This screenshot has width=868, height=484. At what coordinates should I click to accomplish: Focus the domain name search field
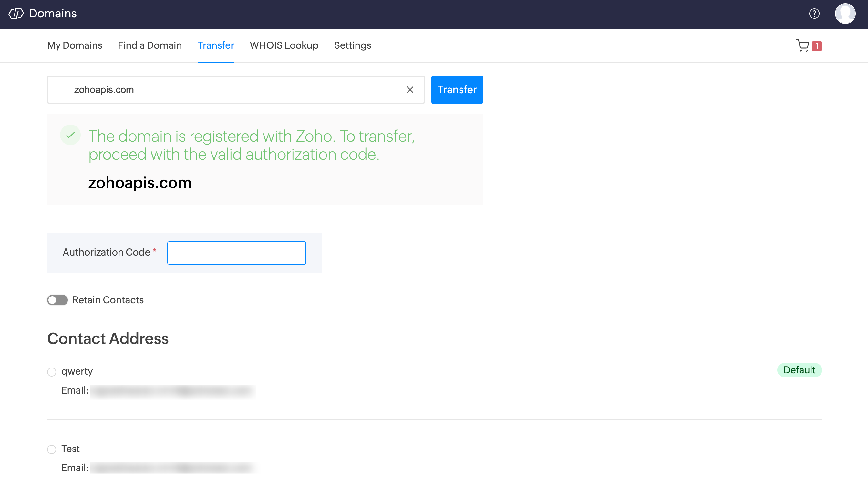(236, 89)
